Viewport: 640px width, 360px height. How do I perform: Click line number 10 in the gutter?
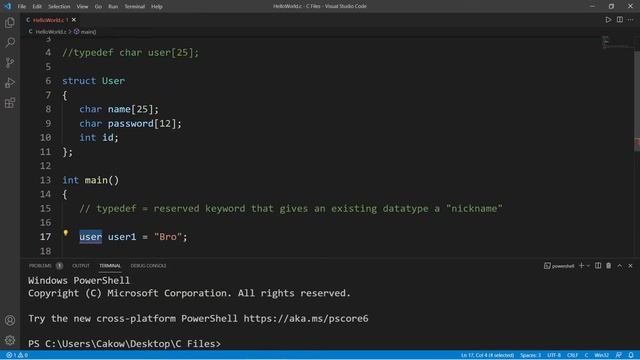tap(45, 138)
